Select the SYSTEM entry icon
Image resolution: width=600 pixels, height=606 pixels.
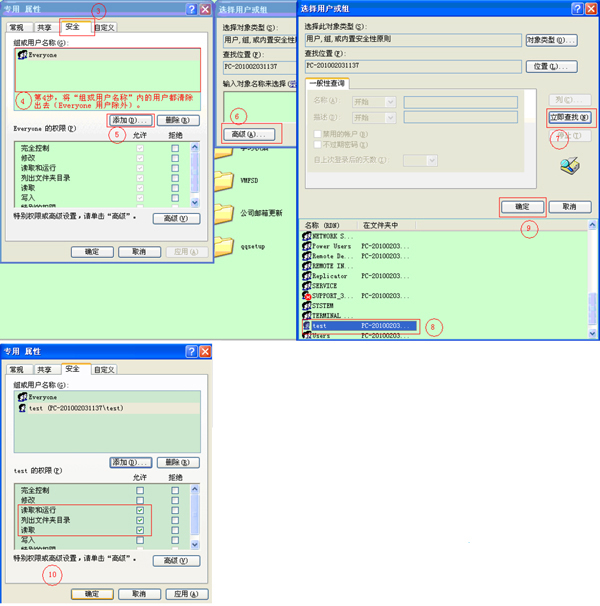pos(307,305)
